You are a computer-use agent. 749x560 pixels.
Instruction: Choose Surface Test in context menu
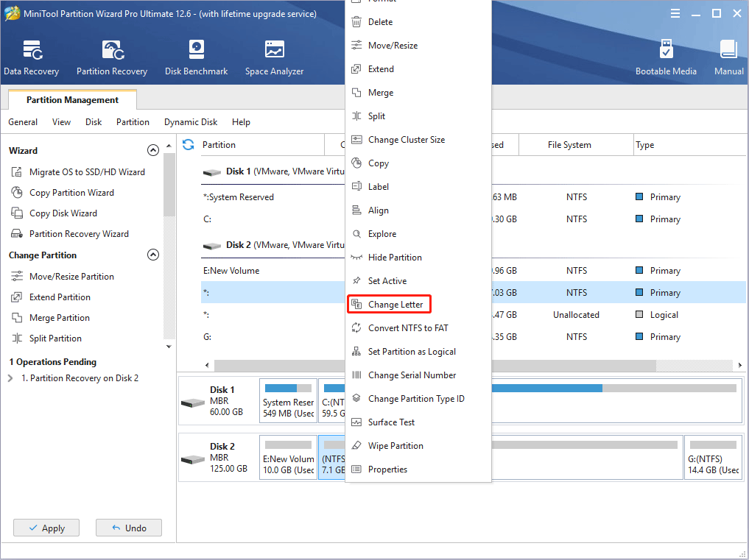[418, 422]
